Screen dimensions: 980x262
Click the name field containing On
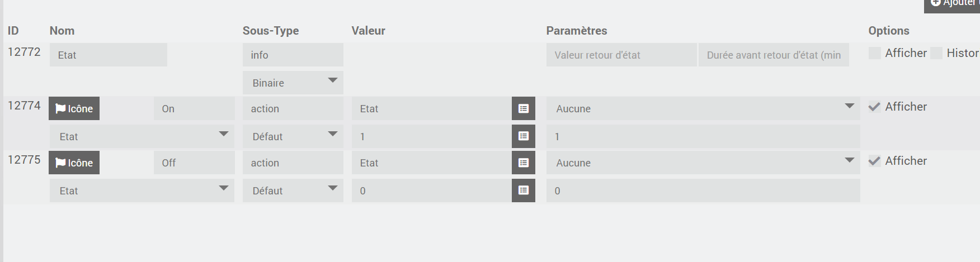click(194, 108)
